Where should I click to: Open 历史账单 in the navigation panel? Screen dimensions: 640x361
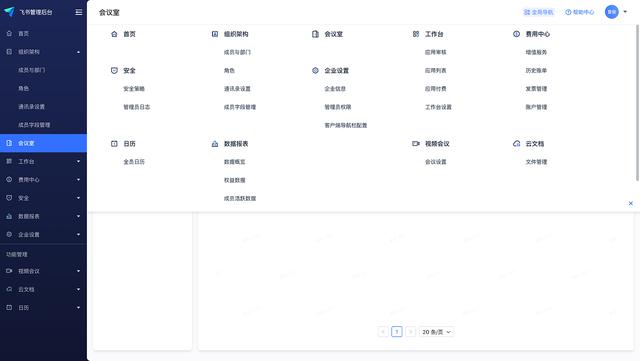tap(536, 70)
